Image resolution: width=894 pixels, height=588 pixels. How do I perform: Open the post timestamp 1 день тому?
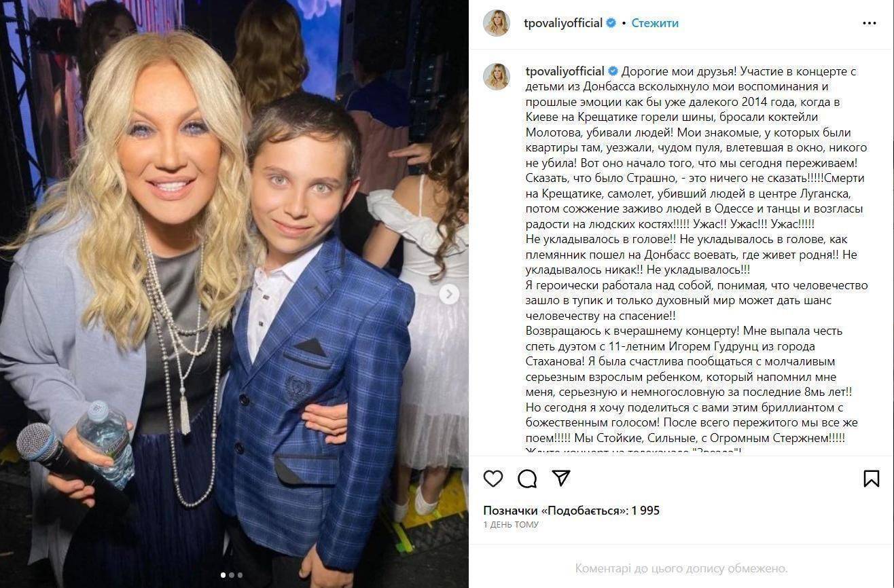pos(511,525)
